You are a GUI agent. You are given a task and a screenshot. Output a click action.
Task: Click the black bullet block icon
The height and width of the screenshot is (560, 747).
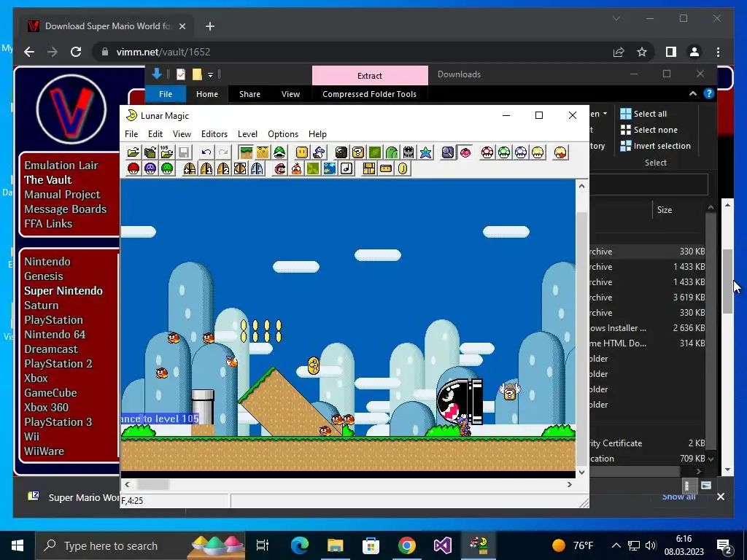341,152
